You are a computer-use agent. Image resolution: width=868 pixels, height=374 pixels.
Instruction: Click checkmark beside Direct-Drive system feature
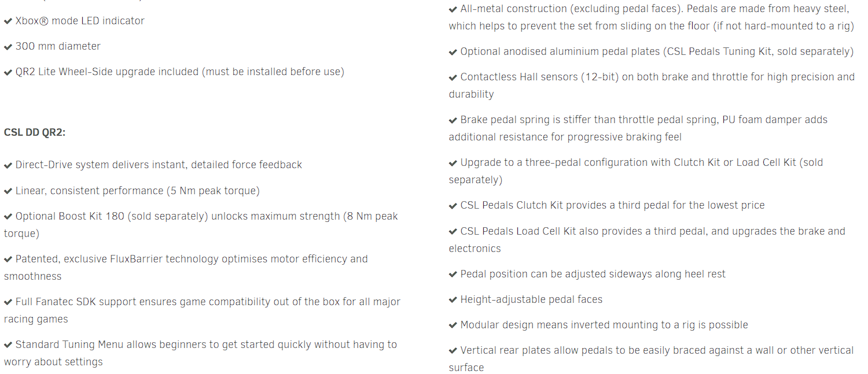click(8, 165)
